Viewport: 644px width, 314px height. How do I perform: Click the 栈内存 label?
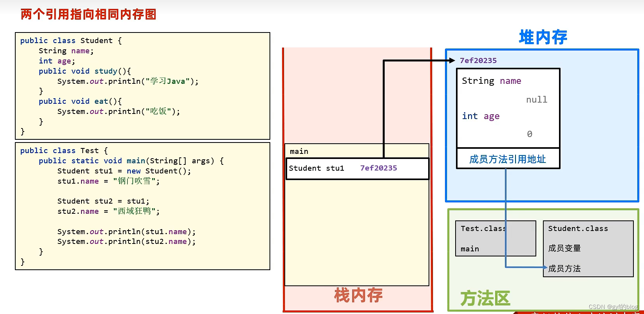pos(358,295)
